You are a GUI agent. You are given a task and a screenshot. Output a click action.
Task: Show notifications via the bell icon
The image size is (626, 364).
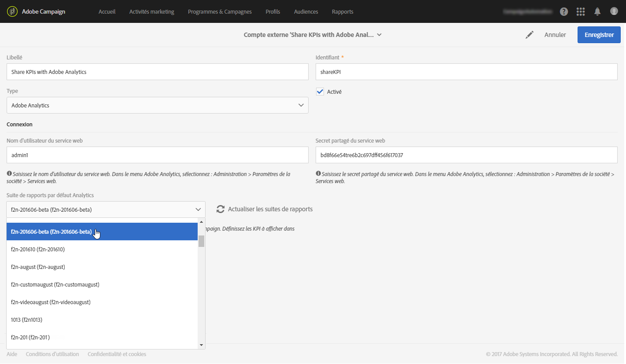tap(597, 11)
